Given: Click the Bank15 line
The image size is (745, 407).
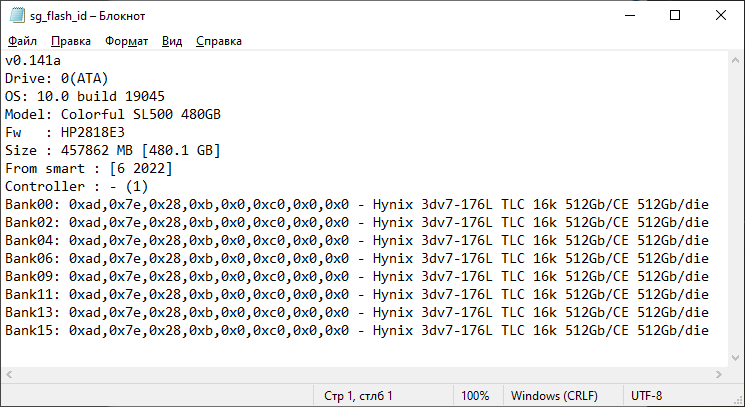Looking at the screenshot, I should pyautogui.click(x=357, y=331).
